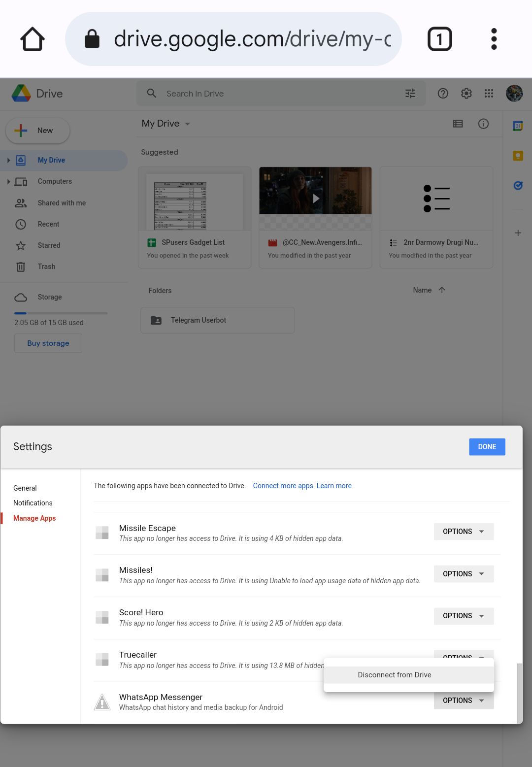Open Drive help question mark icon
This screenshot has width=532, height=767.
tap(443, 93)
